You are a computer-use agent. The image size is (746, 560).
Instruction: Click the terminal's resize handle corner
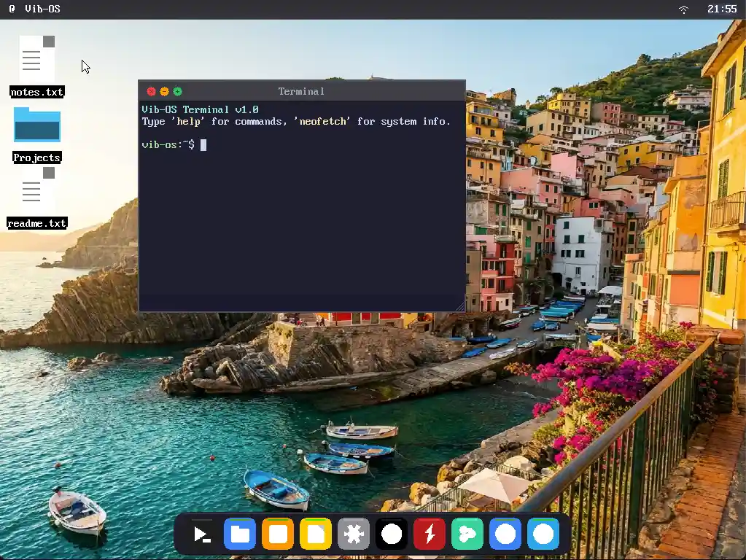(462, 307)
